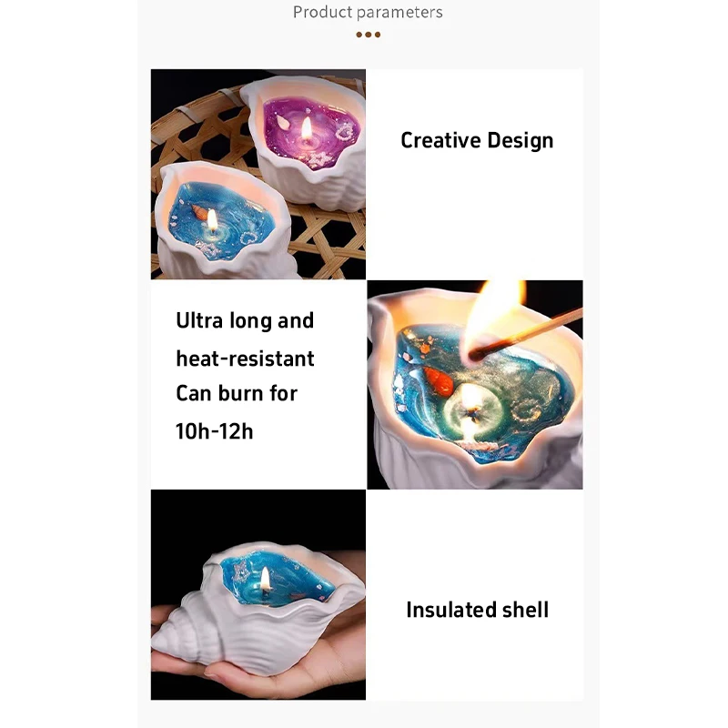This screenshot has width=728, height=728.
Task: Open the match-lighting candle photo
Action: coord(475,384)
